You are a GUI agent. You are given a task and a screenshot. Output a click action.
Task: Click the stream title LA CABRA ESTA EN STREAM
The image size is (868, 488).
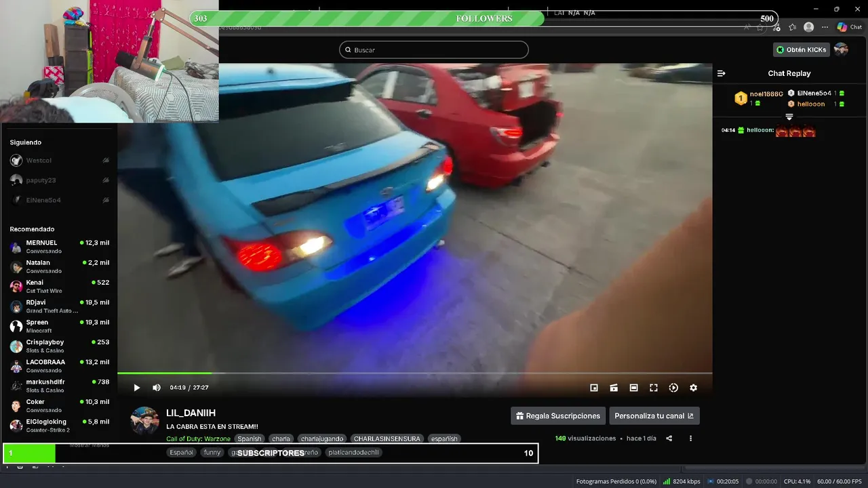tap(212, 426)
